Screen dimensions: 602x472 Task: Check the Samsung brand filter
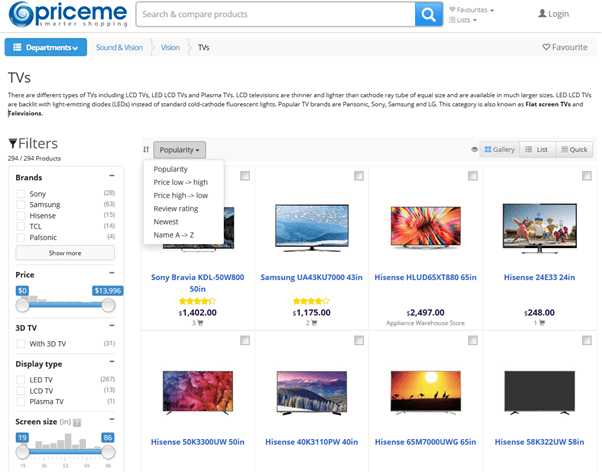[21, 204]
